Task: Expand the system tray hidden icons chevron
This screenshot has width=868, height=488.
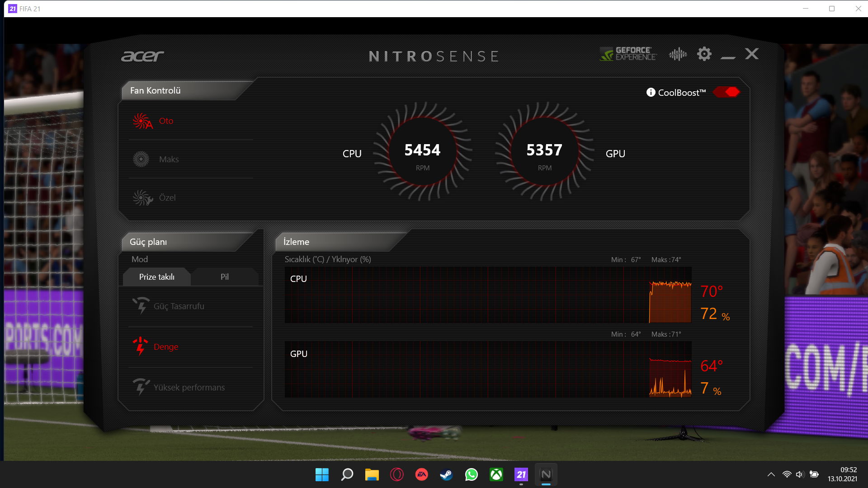Action: [x=771, y=474]
